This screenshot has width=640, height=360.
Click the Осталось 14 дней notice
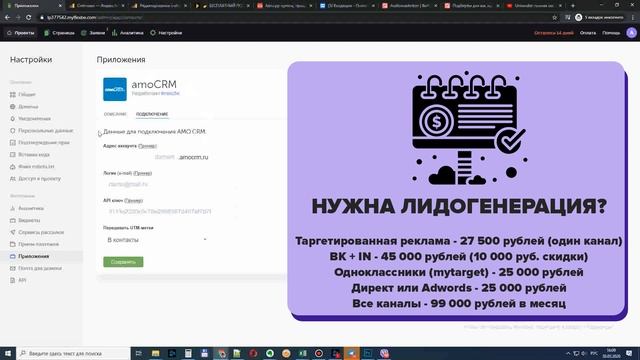554,33
